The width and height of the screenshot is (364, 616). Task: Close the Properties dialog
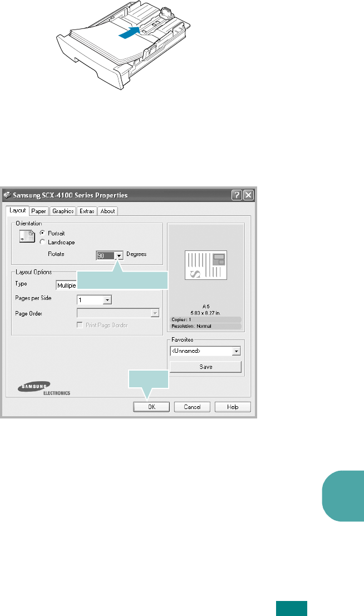coord(248,195)
